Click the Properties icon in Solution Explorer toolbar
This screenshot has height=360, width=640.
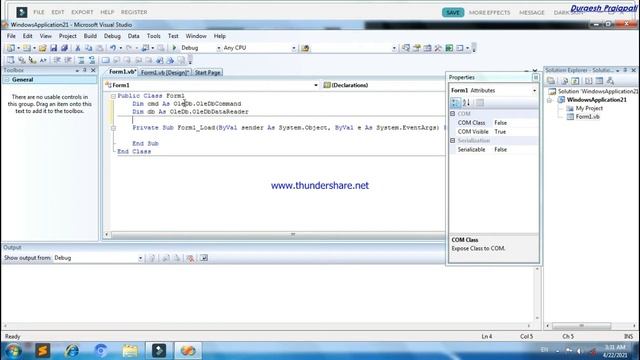pos(551,81)
